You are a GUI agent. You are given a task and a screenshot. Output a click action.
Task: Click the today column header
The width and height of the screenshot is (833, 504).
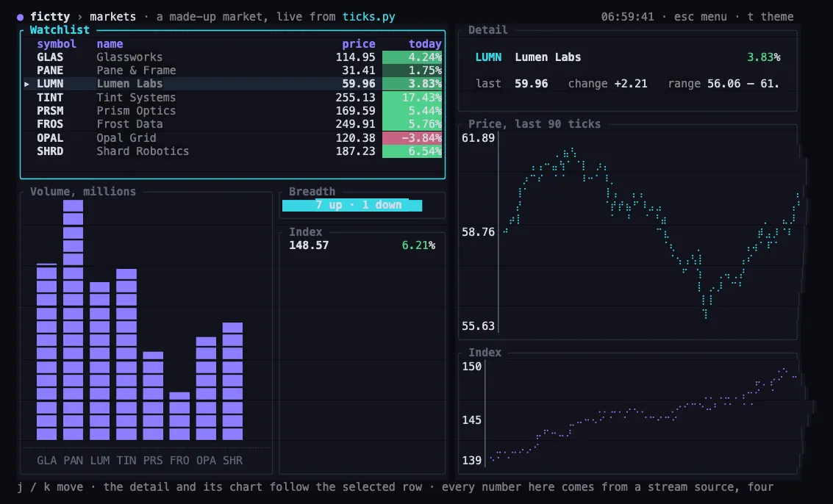425,43
